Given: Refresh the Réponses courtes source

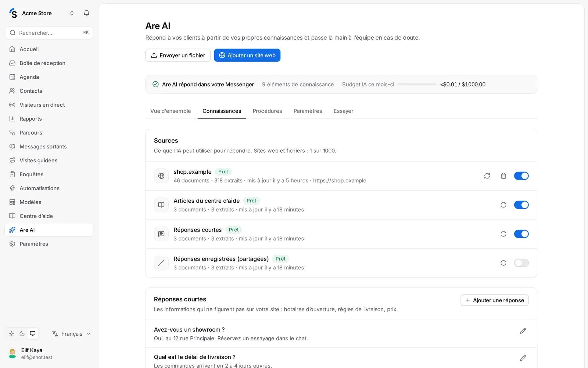Looking at the screenshot, I should tap(503, 234).
